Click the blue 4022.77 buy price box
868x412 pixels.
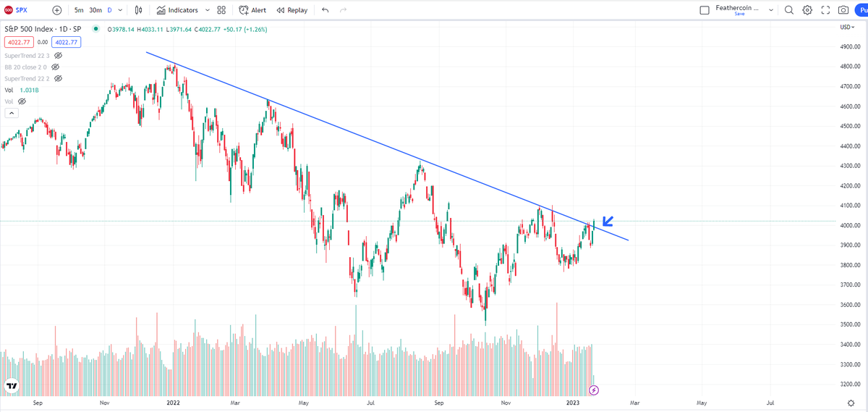click(x=67, y=42)
